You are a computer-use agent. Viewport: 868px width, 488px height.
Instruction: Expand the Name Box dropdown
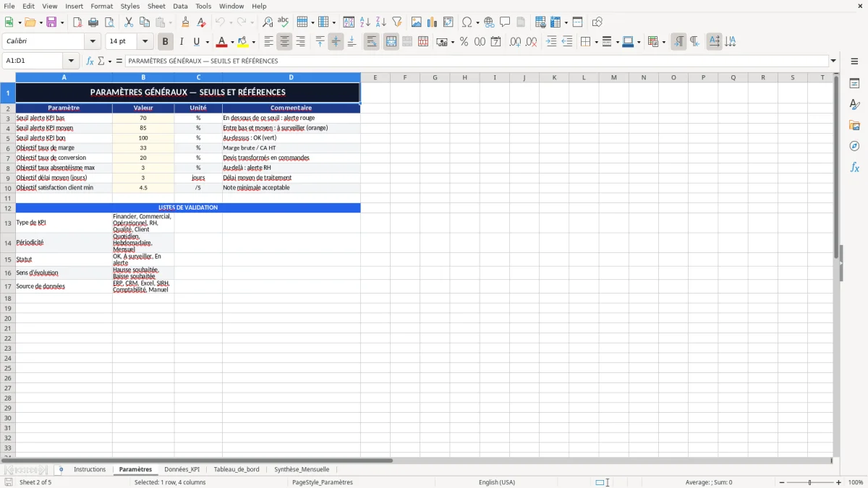[72, 61]
